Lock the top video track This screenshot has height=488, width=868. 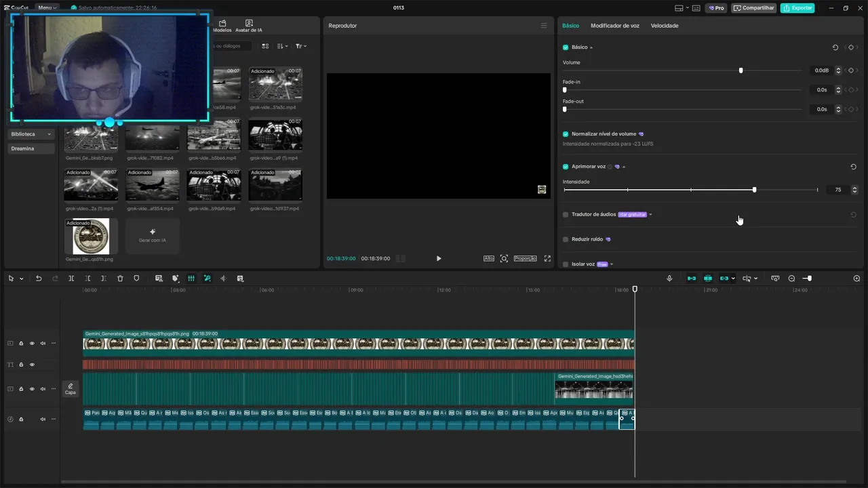(x=21, y=344)
